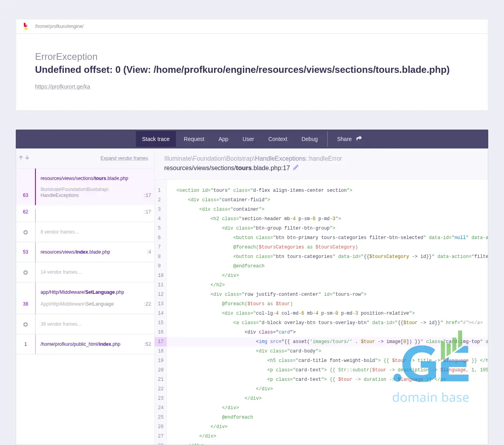Click the App\Http\Middleware\SetLanguage class label
504x445 pixels.
[77, 304]
